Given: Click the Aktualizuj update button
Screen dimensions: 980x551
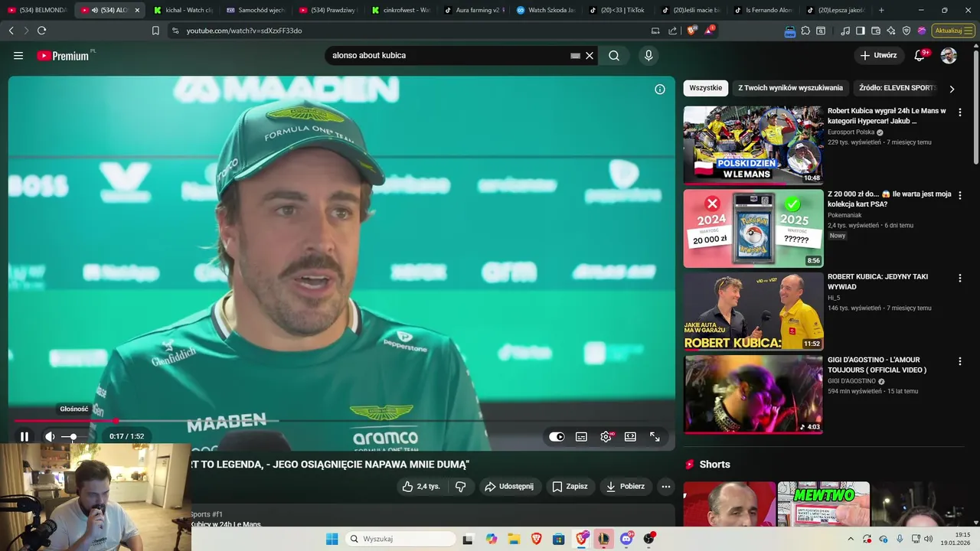Looking at the screenshot, I should pyautogui.click(x=954, y=31).
